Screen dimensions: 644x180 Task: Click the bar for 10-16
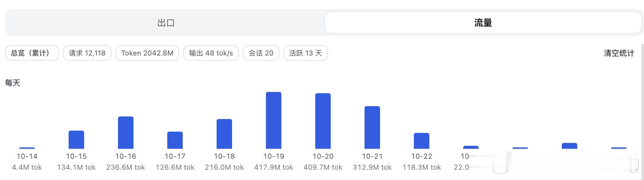tap(126, 133)
